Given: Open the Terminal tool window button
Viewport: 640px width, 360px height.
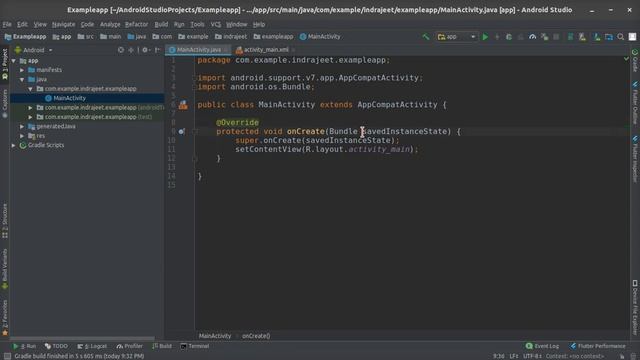Looking at the screenshot, I should 195,346.
